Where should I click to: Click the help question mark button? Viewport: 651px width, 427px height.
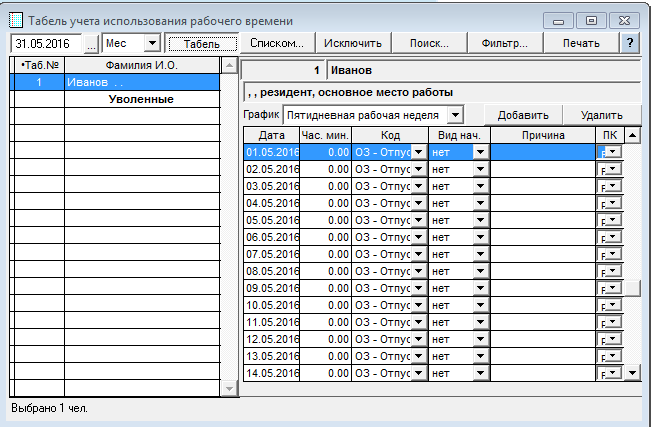pos(630,43)
